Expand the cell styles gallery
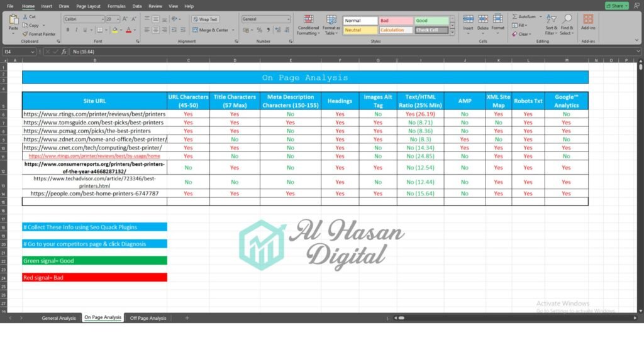The width and height of the screenshot is (644, 362). click(x=452, y=33)
